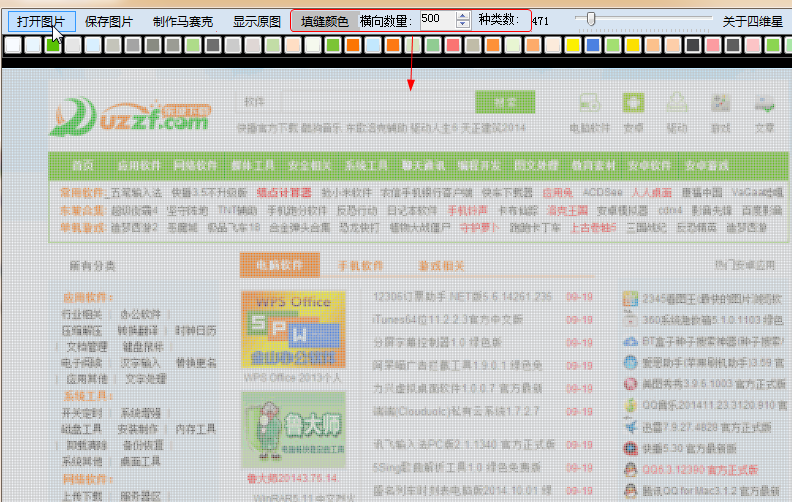Pick pink swatch between the two dark gray swatches
The width and height of the screenshot is (792, 502).
coord(713,45)
